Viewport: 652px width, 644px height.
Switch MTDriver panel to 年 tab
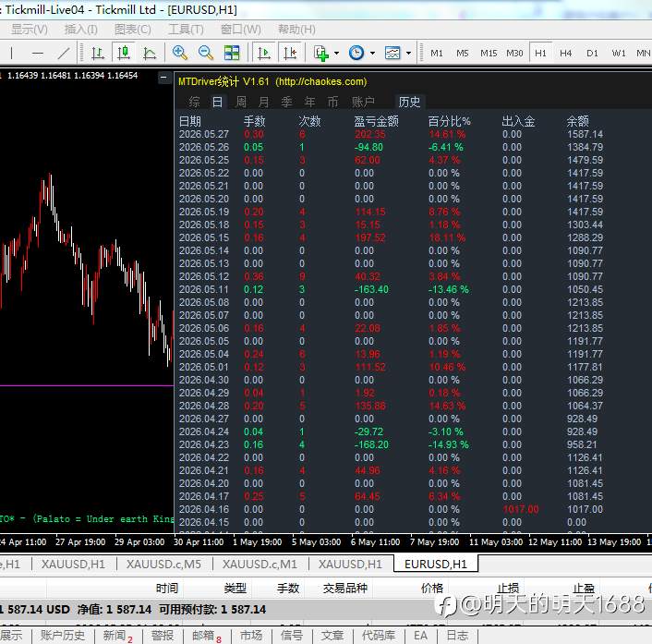coord(309,102)
